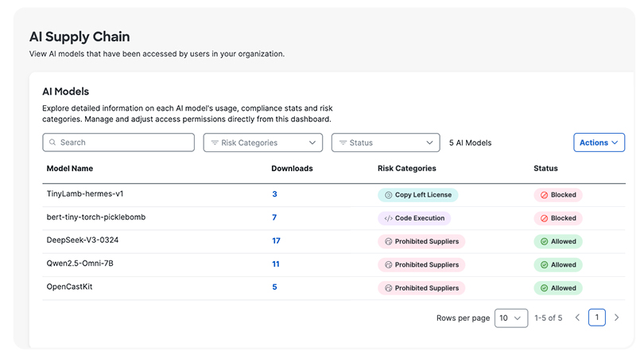Click the Allowed icon for DeepSeek-V3-0324
Screen dimensions: 644x363
click(544, 241)
